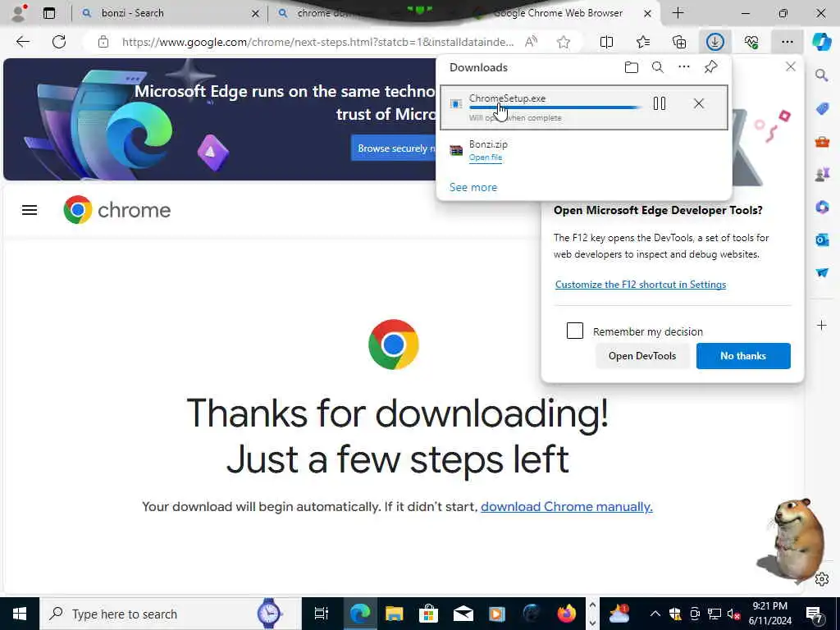
Task: Open sidebar settings gear icon
Action: point(822,579)
